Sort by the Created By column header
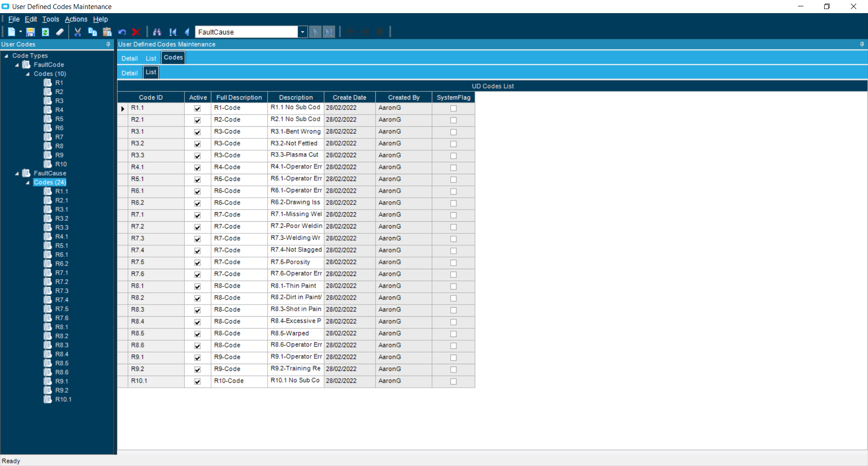868x466 pixels. pos(404,97)
